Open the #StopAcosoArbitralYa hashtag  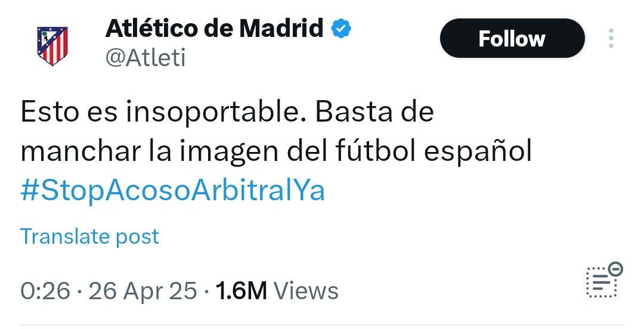[x=172, y=190]
